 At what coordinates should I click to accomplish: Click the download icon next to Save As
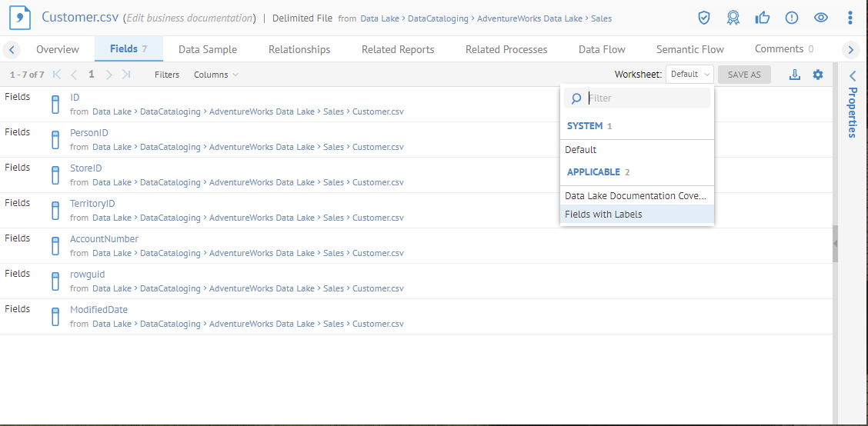(795, 75)
